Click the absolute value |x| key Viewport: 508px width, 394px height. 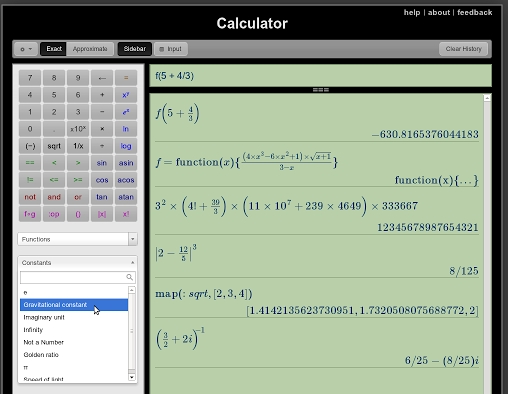coord(102,214)
